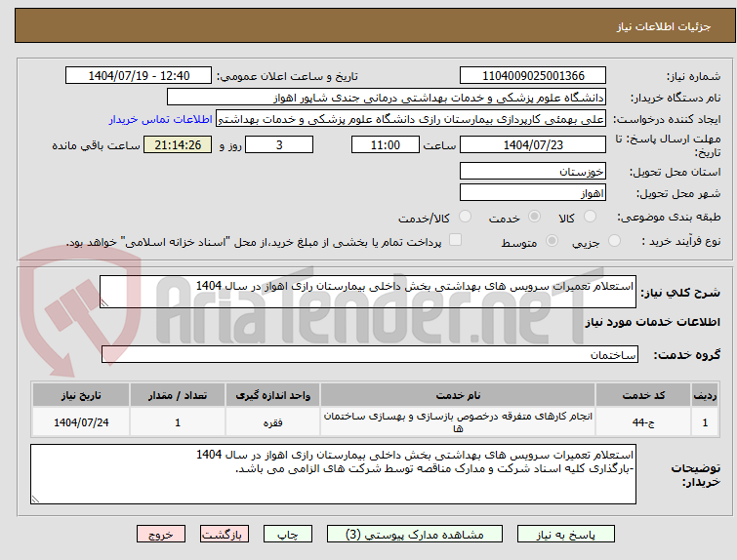Click the تعداد / مقدار column header
The image size is (737, 560).
178,395
